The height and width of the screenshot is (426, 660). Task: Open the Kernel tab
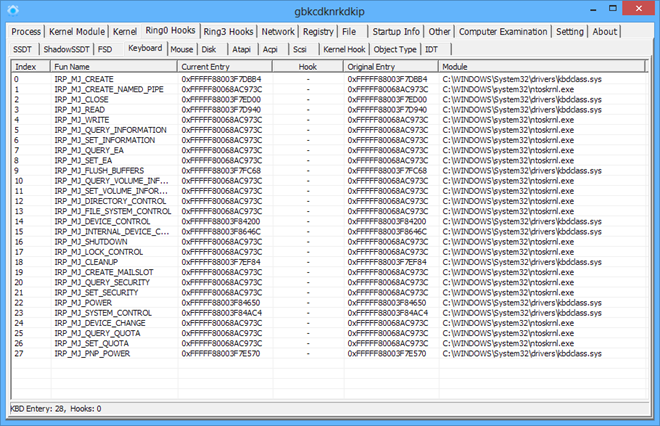coord(125,32)
